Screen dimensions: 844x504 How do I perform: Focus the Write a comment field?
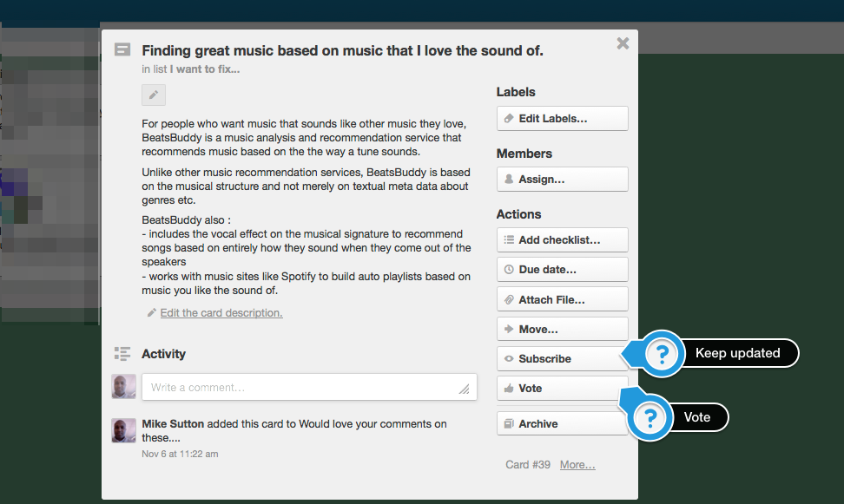coord(309,387)
